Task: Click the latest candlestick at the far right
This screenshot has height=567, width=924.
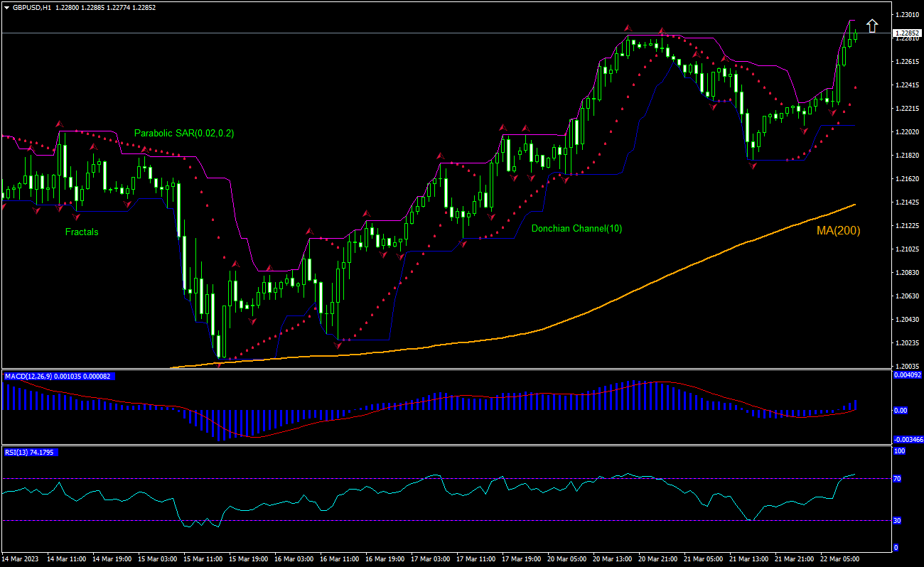Action: [x=856, y=35]
